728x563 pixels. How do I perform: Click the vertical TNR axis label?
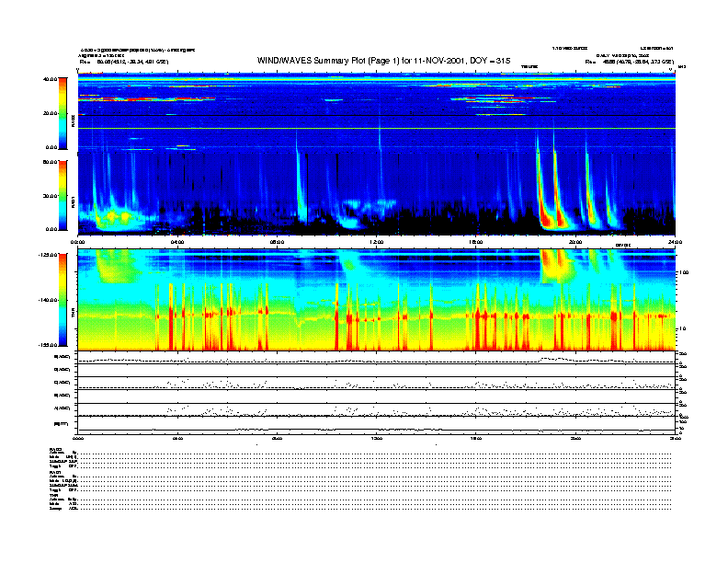(74, 315)
